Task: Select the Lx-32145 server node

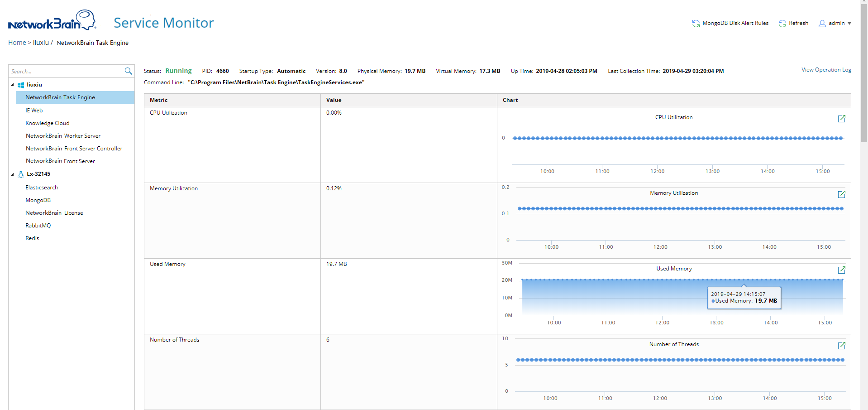Action: pyautogui.click(x=38, y=174)
